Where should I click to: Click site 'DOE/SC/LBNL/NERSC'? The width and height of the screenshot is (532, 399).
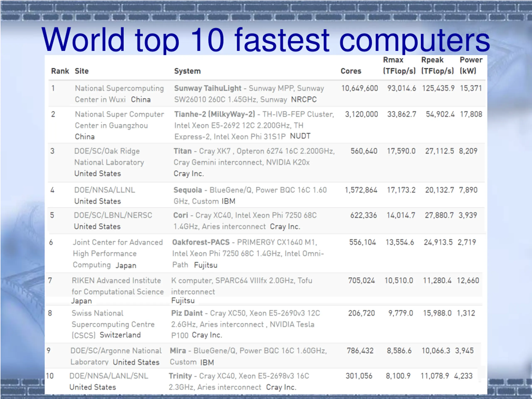tap(113, 215)
